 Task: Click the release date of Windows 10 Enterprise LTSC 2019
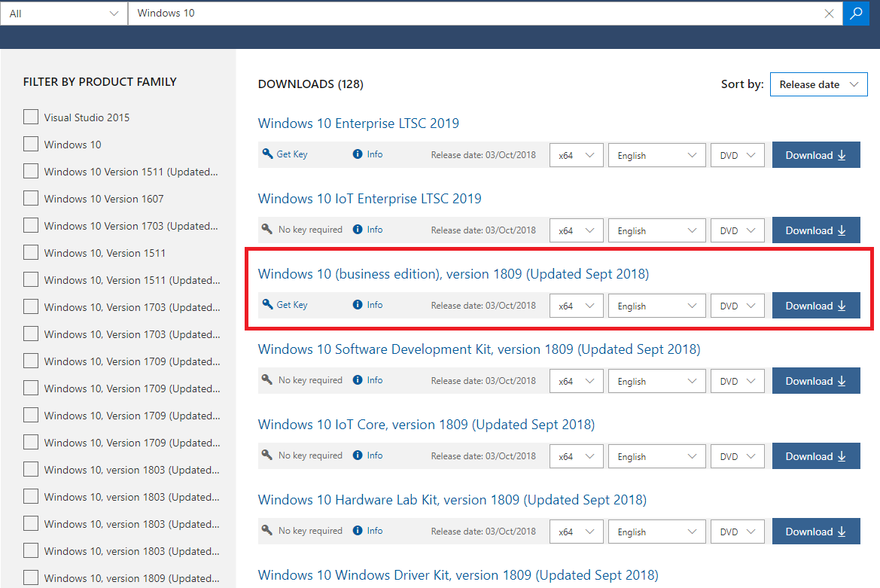pos(483,155)
